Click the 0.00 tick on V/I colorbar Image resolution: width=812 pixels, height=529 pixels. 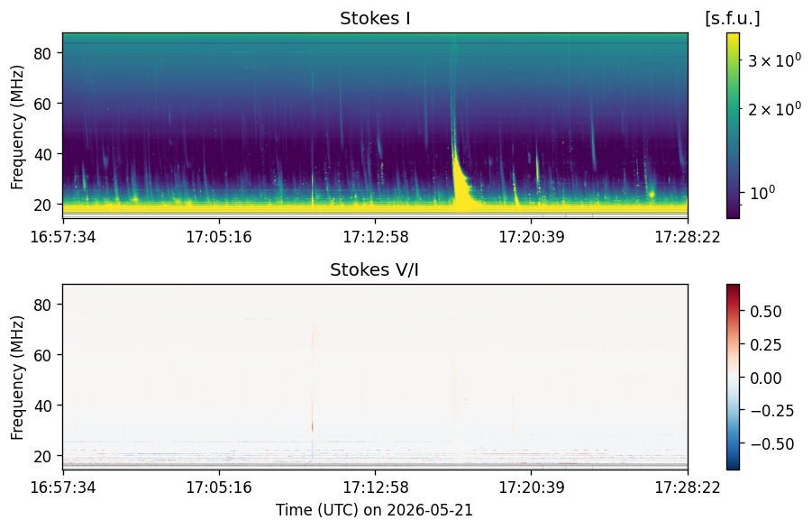click(x=765, y=378)
